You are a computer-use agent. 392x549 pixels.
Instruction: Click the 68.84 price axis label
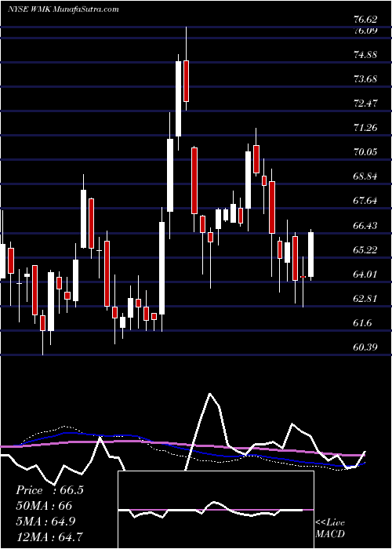(x=365, y=176)
